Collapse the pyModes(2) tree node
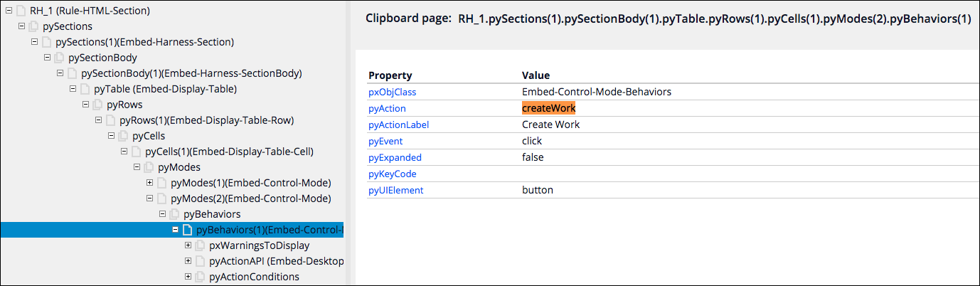Image resolution: width=980 pixels, height=286 pixels. coord(149,198)
